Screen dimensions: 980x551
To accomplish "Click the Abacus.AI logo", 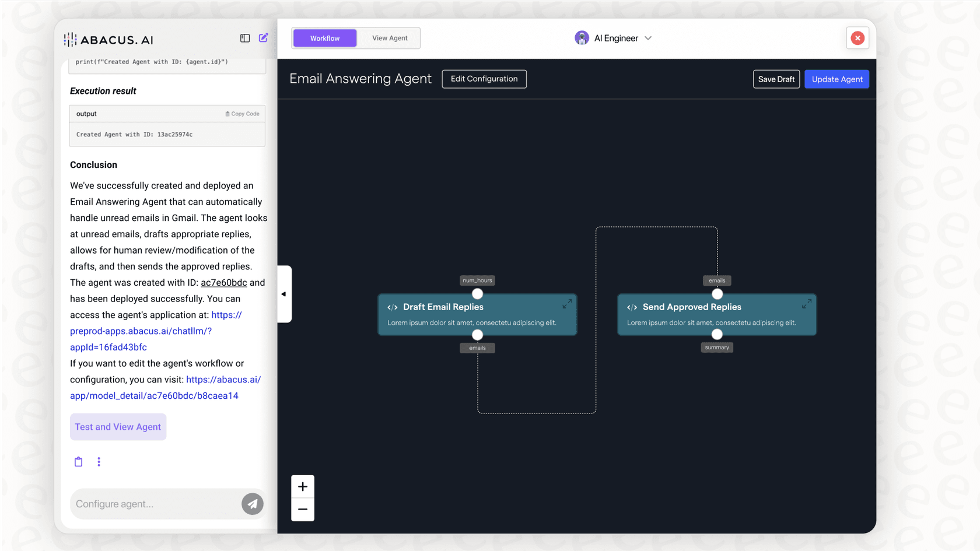I will click(108, 39).
